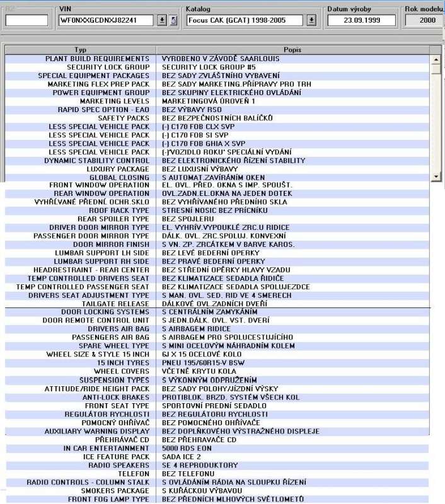This screenshot has height=504, width=445.
Task: Expand the Katalog dropdown list
Action: coord(311,20)
